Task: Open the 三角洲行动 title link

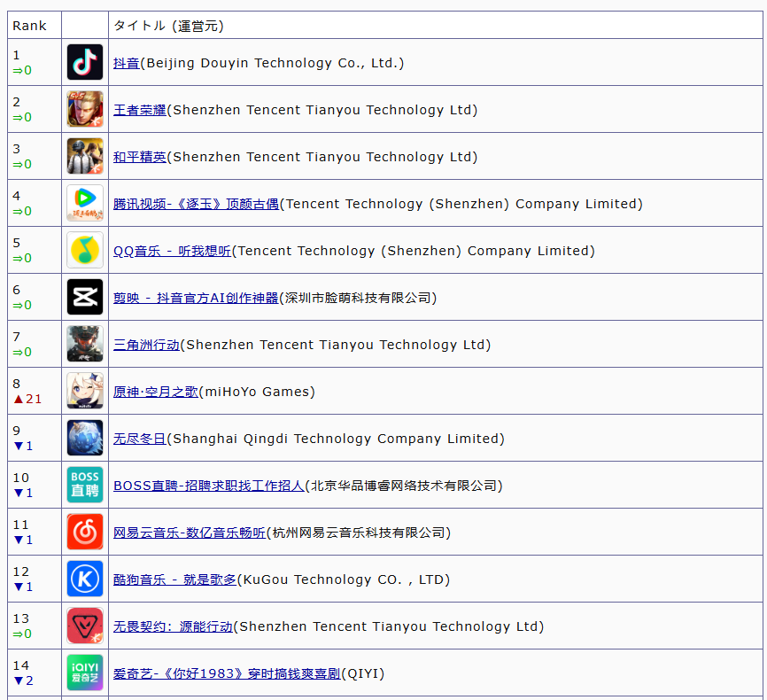Action: point(147,345)
